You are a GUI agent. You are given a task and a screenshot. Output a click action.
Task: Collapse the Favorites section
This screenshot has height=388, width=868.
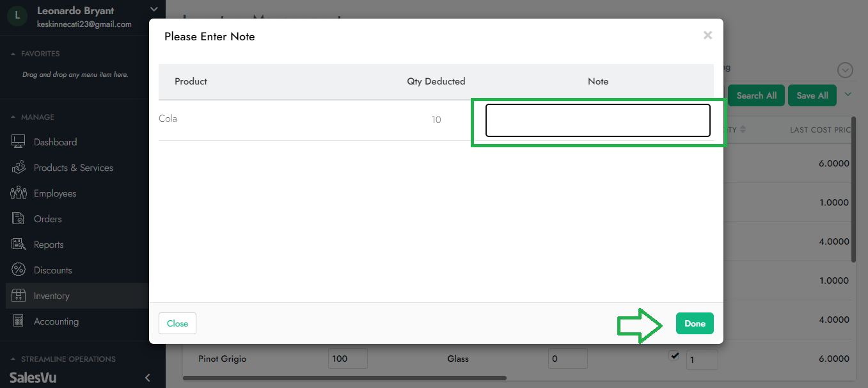click(13, 54)
